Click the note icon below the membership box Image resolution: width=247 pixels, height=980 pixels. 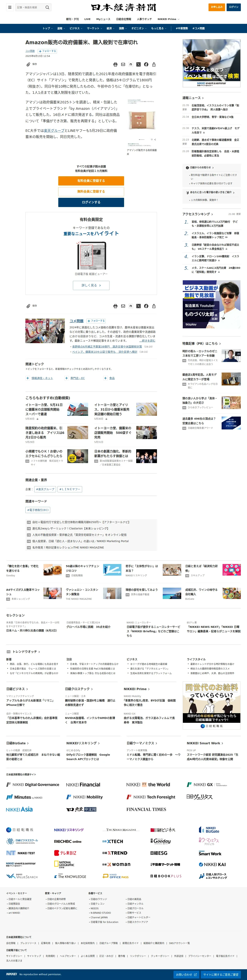click(x=131, y=306)
